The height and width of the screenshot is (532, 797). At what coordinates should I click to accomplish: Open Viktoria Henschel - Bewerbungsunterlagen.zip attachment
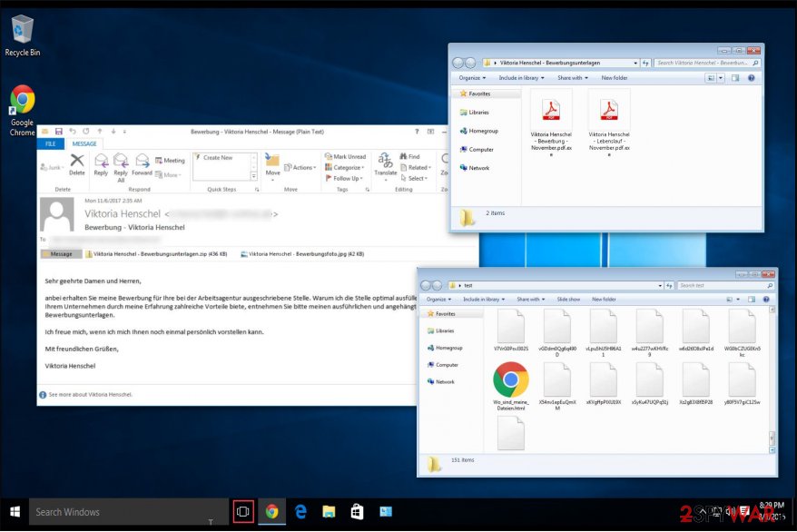point(156,254)
